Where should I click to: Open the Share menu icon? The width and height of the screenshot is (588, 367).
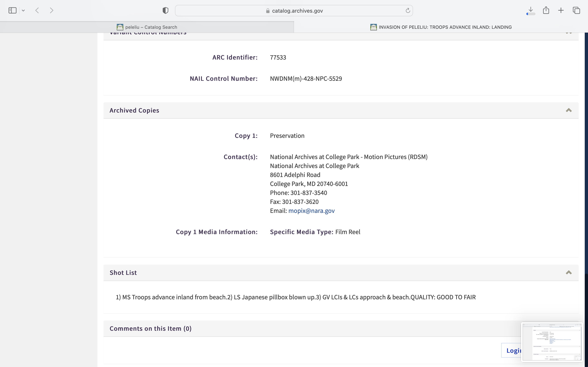click(x=546, y=10)
